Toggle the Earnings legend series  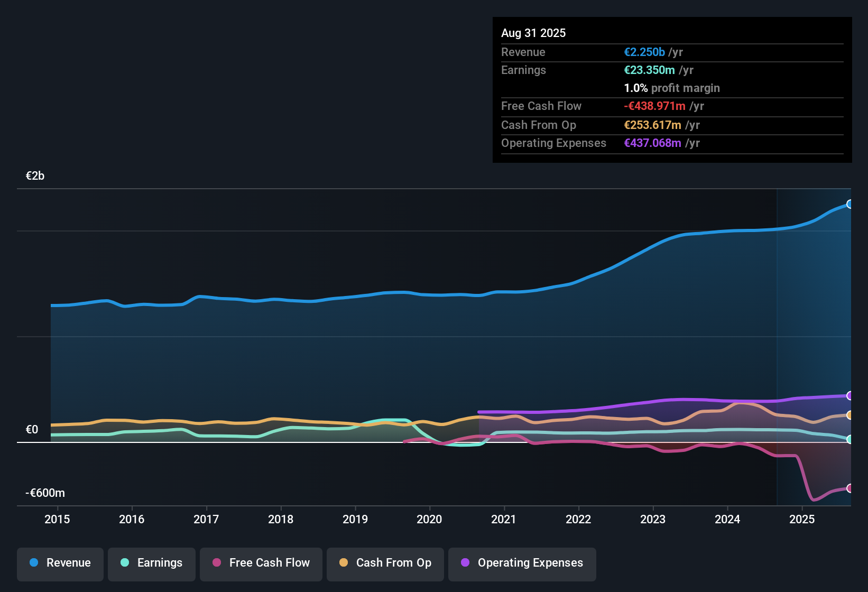(x=152, y=563)
